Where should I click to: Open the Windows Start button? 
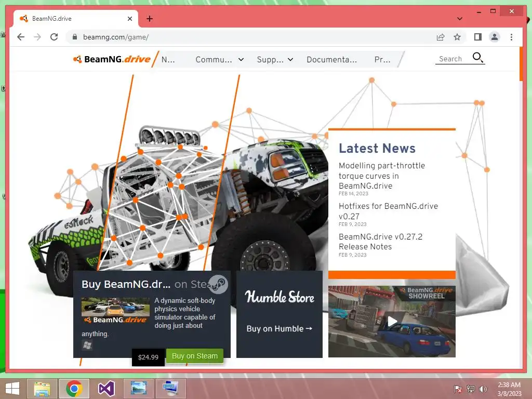[12, 389]
